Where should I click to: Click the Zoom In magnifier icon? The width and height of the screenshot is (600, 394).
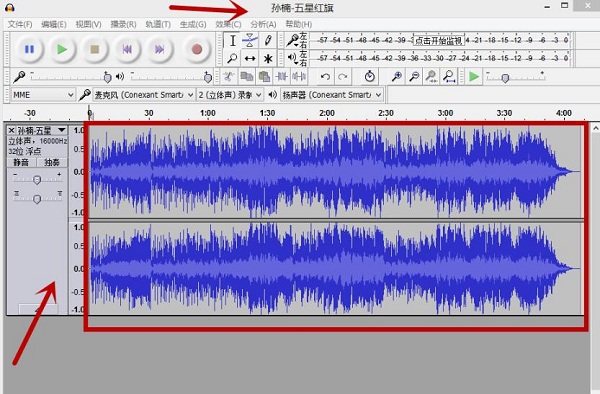(396, 77)
